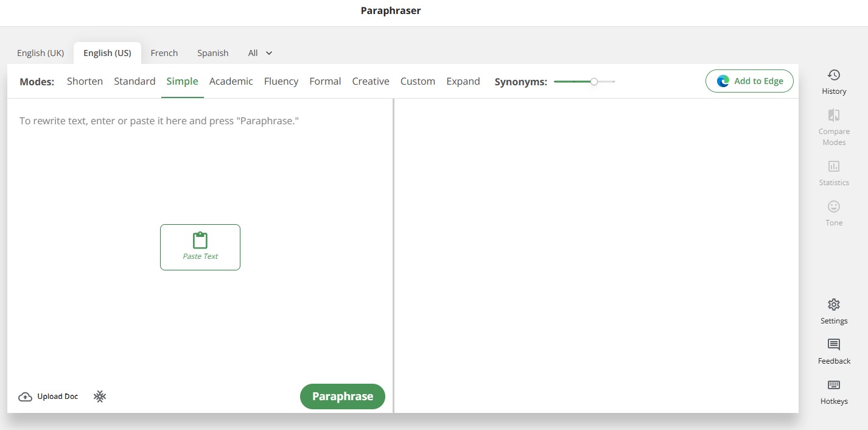The image size is (868, 430).
Task: Click the Synonyms slider handle
Action: 594,82
